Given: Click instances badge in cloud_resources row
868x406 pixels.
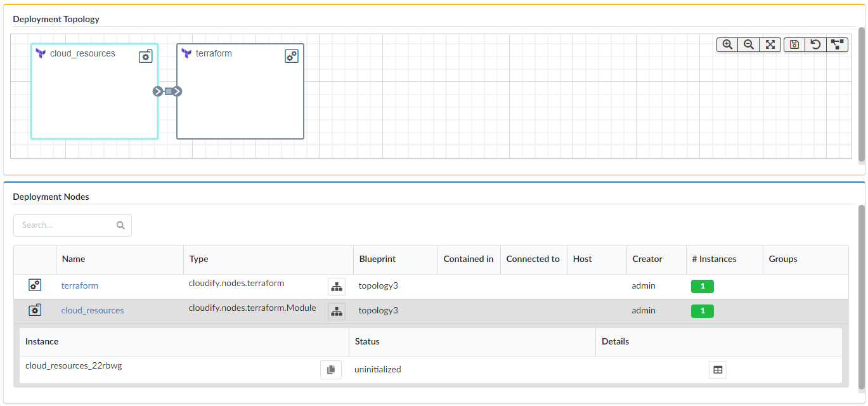Looking at the screenshot, I should [703, 311].
